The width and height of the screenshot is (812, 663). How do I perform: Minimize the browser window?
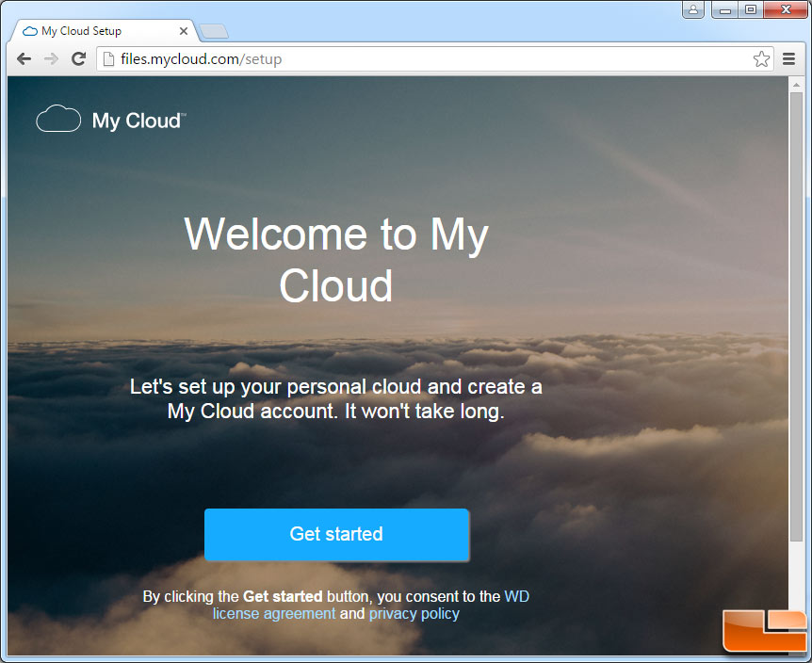[x=725, y=9]
